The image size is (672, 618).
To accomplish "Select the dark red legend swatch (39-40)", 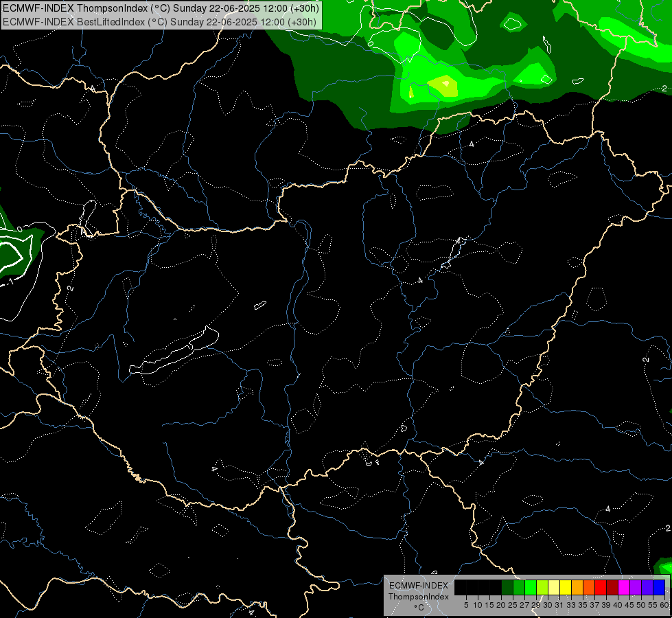I will pos(612,587).
